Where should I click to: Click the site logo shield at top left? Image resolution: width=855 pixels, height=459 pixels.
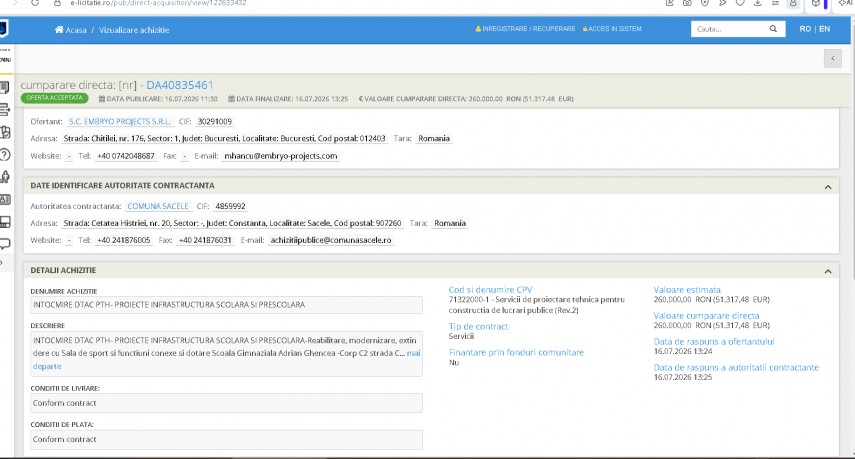click(3, 28)
